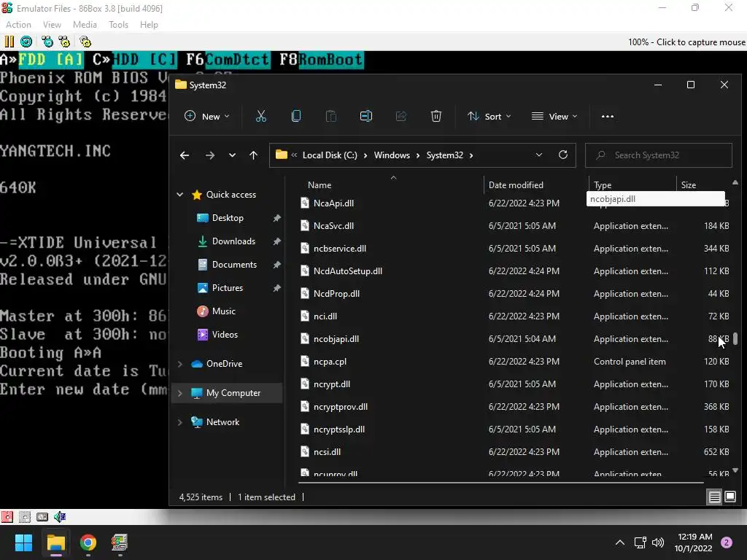Click the cyan hard reset icon in 86Box
Image resolution: width=747 pixels, height=560 pixels.
click(x=26, y=42)
